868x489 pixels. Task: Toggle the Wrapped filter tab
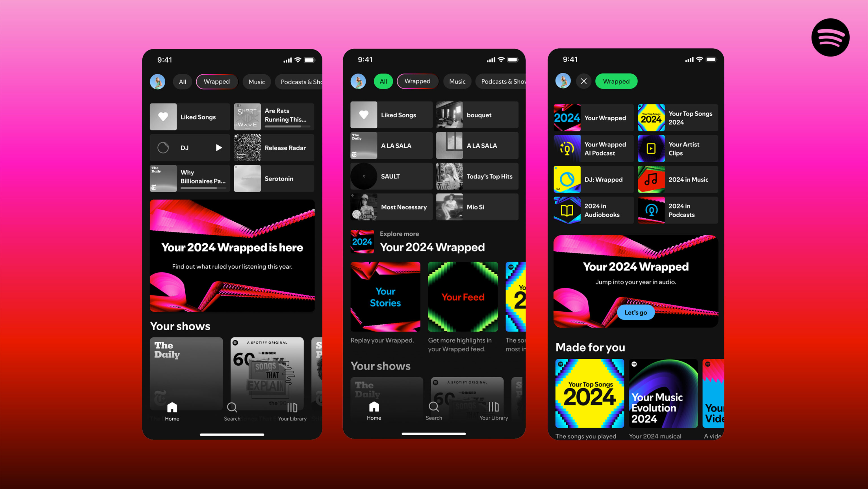216,81
